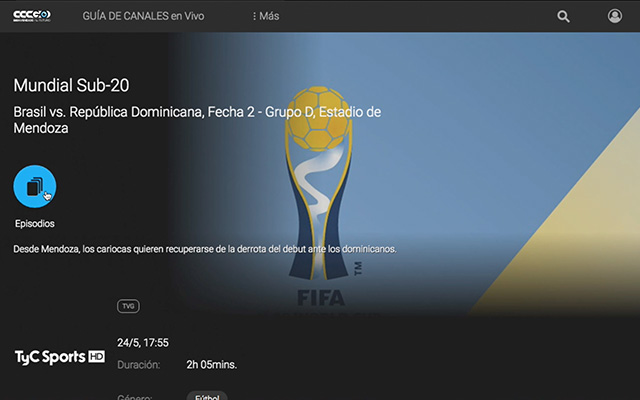Open the user profile account icon
This screenshot has width=640, height=400.
[x=615, y=16]
